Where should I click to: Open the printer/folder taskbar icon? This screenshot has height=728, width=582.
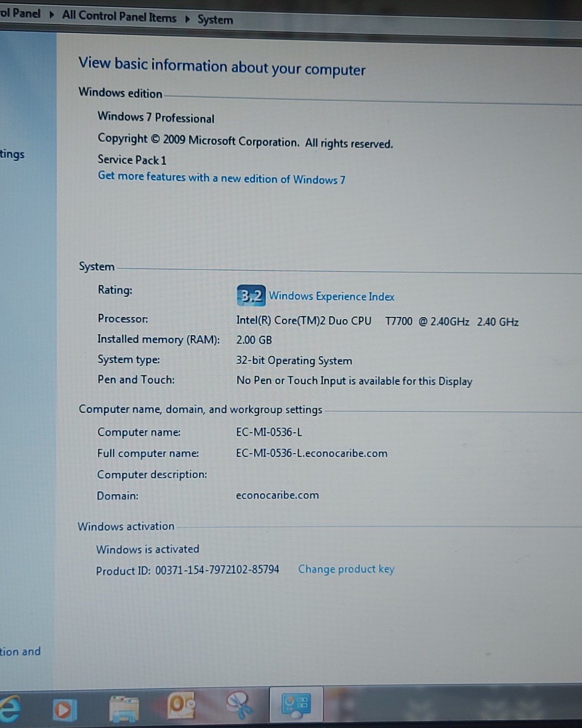tap(124, 709)
